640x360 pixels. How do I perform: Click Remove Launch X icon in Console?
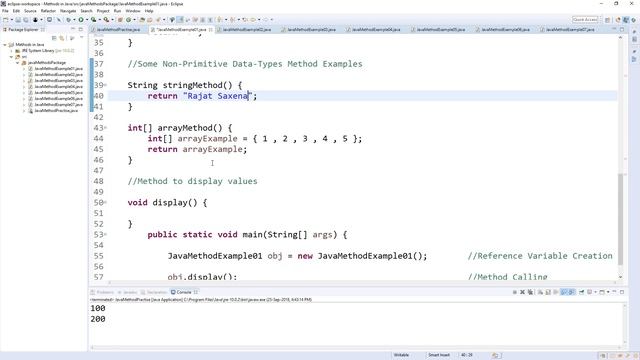click(522, 292)
